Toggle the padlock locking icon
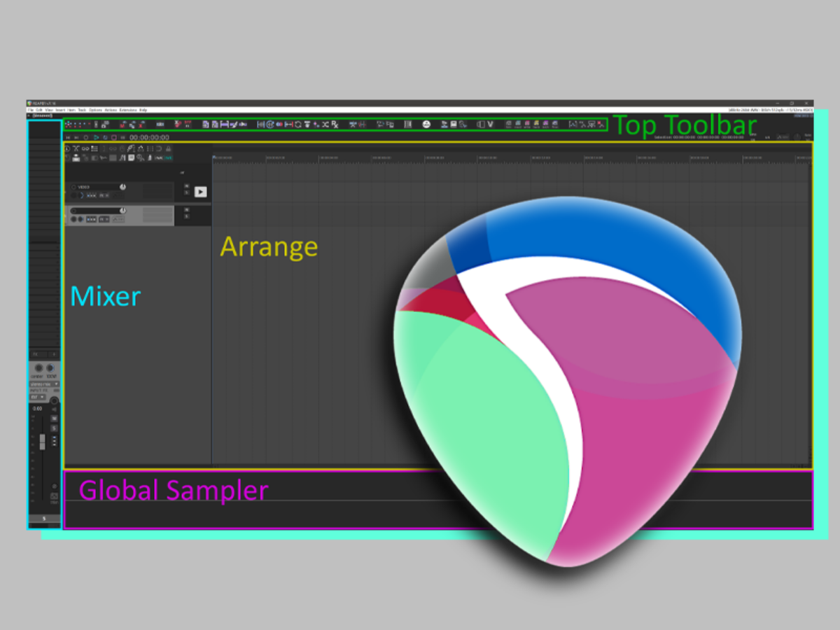The image size is (840, 630). [168, 148]
